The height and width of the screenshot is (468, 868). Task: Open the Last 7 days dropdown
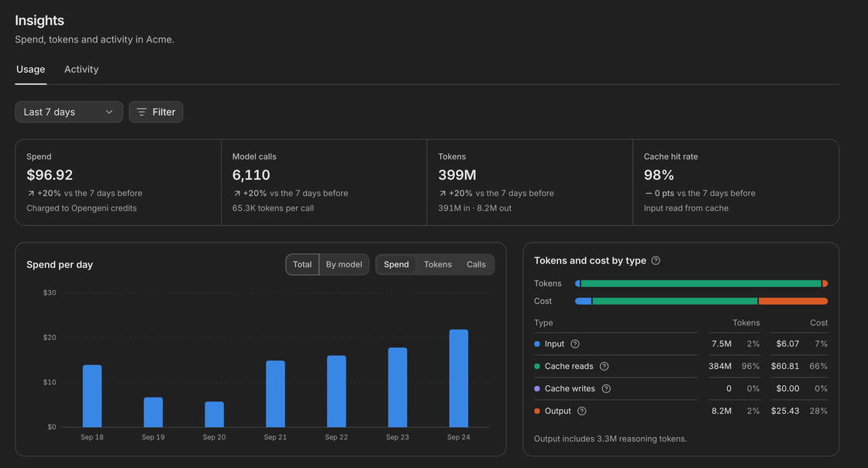point(69,112)
